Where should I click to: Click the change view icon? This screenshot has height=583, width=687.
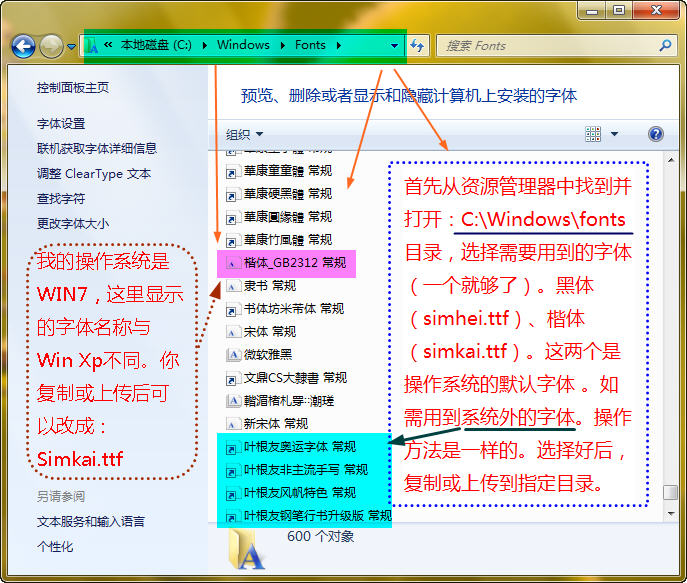coord(593,134)
